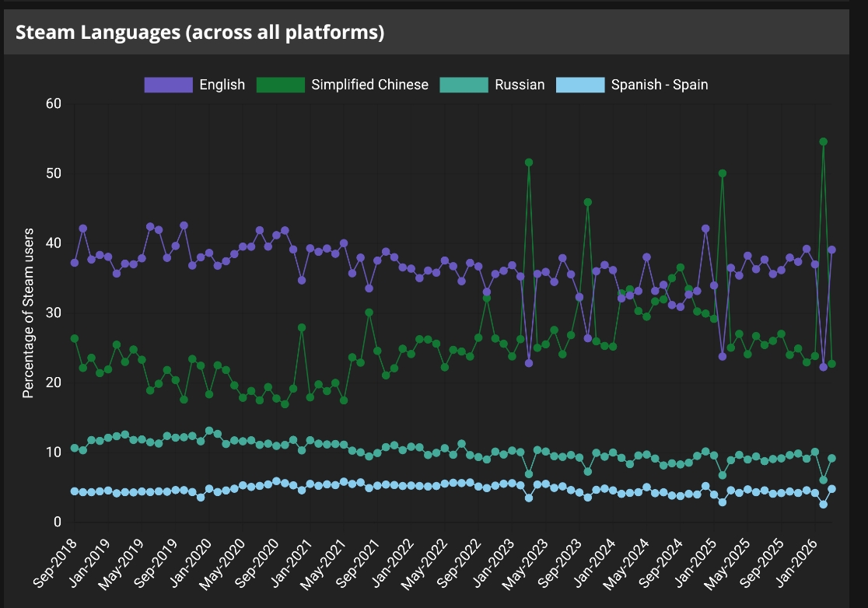The width and height of the screenshot is (868, 608).
Task: Select the highest Simplified Chinese data point
Action: (x=823, y=142)
